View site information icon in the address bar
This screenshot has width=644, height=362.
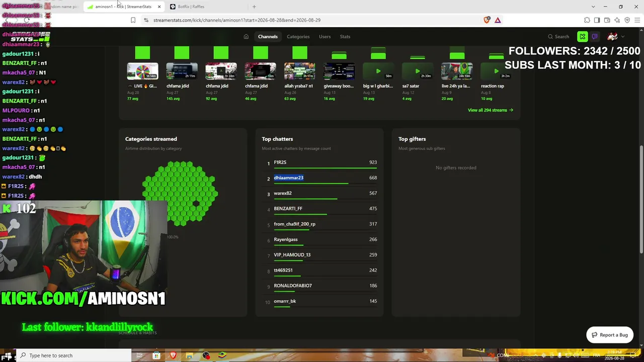(146, 20)
